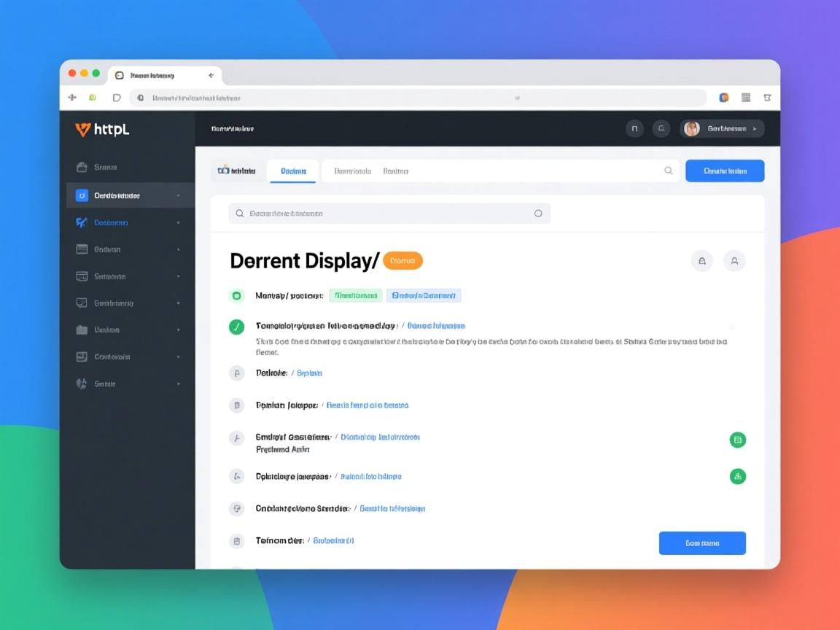This screenshot has height=630, width=840.
Task: Click the lower green circular icon on right
Action: point(738,476)
